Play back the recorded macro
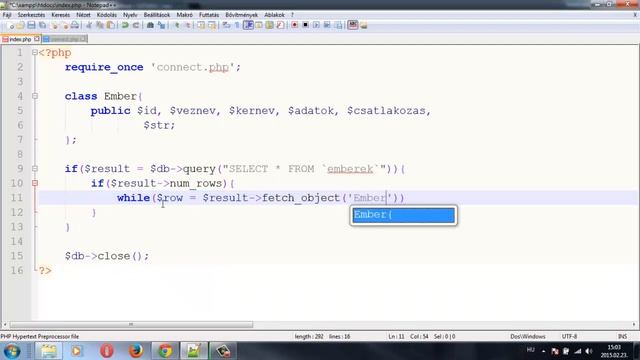 tap(316, 25)
